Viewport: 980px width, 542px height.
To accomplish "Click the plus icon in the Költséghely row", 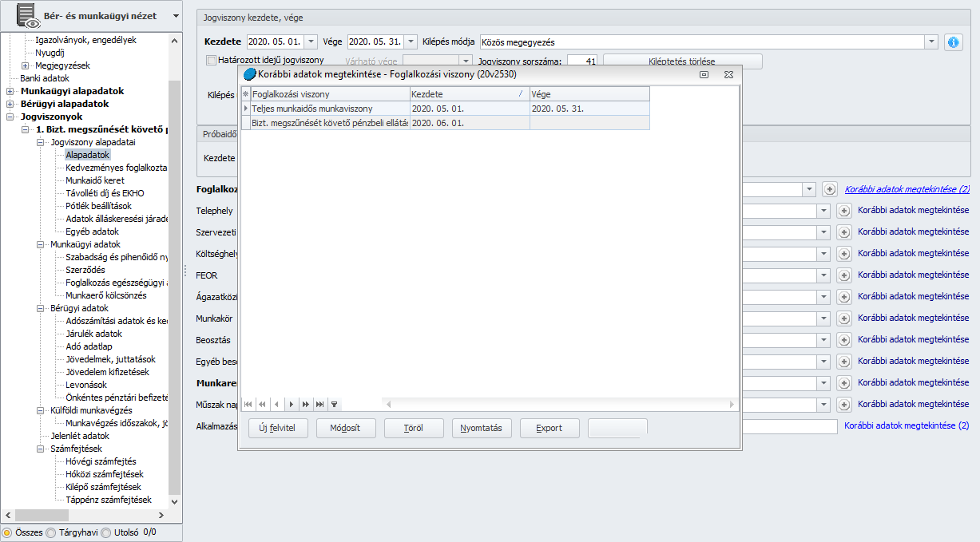I will [x=843, y=254].
